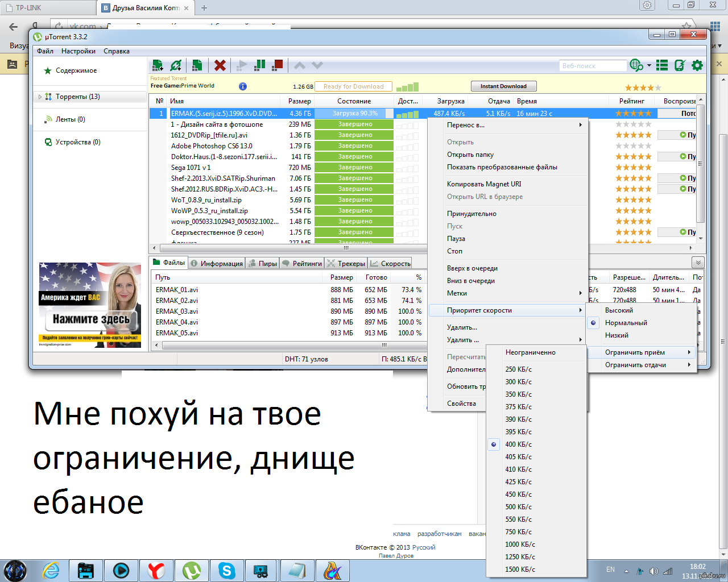This screenshot has height=582, width=728.
Task: Click the Stop torrent red square icon
Action: (x=278, y=65)
